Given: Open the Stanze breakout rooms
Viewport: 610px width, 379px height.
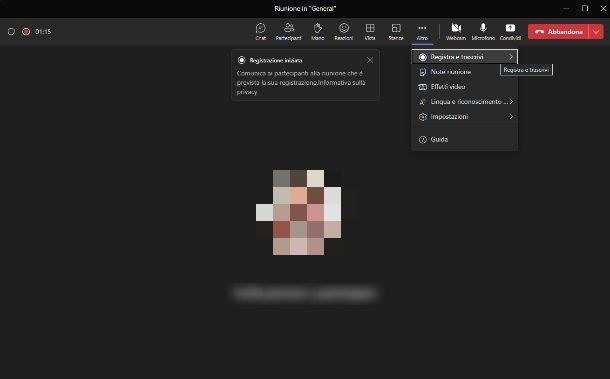Looking at the screenshot, I should 396,32.
